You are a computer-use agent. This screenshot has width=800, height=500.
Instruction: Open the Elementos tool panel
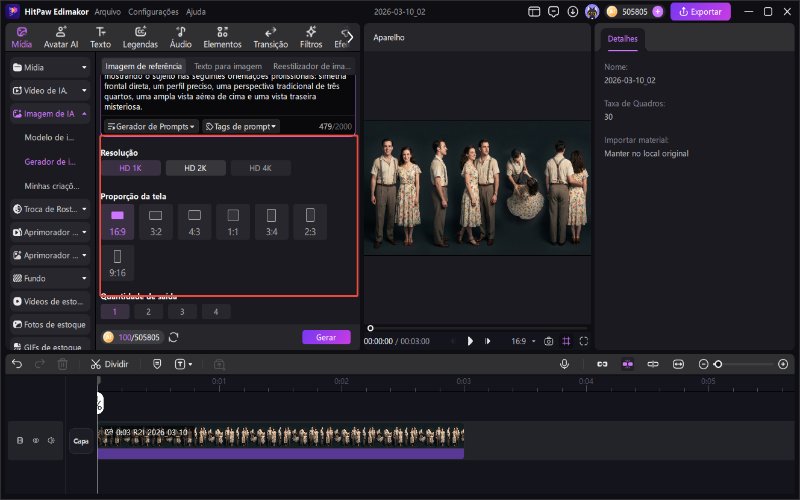pos(222,38)
